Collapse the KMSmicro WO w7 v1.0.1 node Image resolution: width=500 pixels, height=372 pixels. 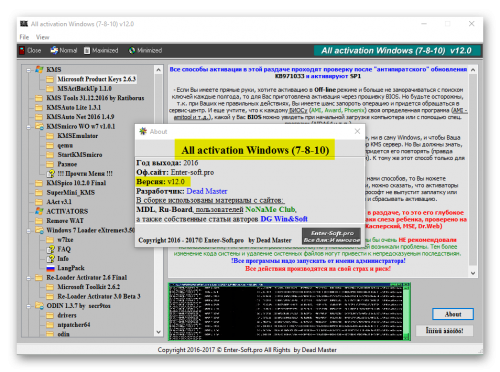28,127
